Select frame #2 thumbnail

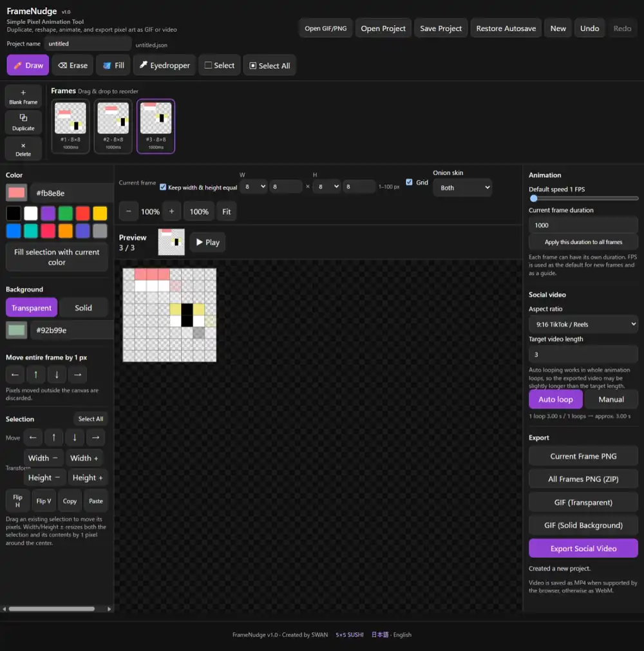(x=113, y=126)
